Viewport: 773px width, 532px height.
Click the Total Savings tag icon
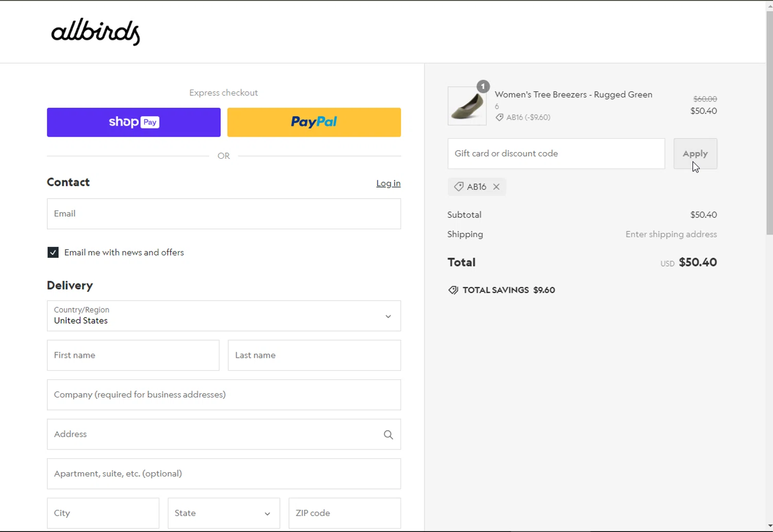453,290
